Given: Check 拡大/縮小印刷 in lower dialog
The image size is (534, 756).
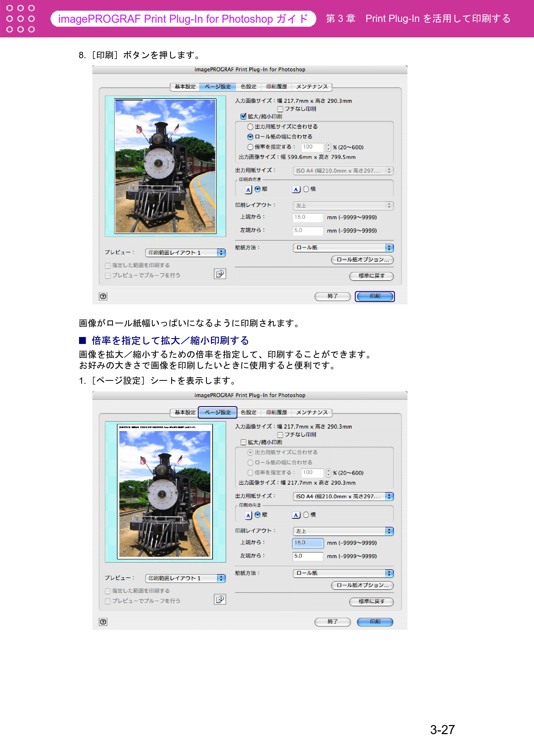Looking at the screenshot, I should tap(244, 442).
